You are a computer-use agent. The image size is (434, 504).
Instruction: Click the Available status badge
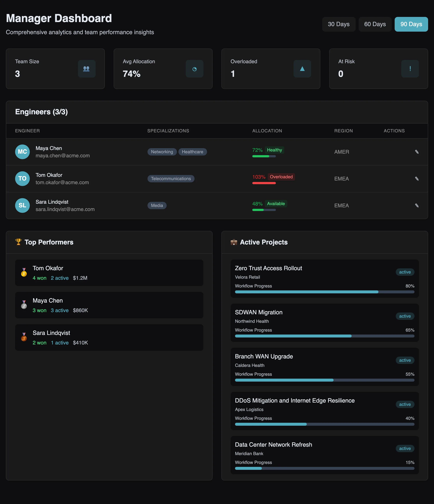click(x=276, y=204)
